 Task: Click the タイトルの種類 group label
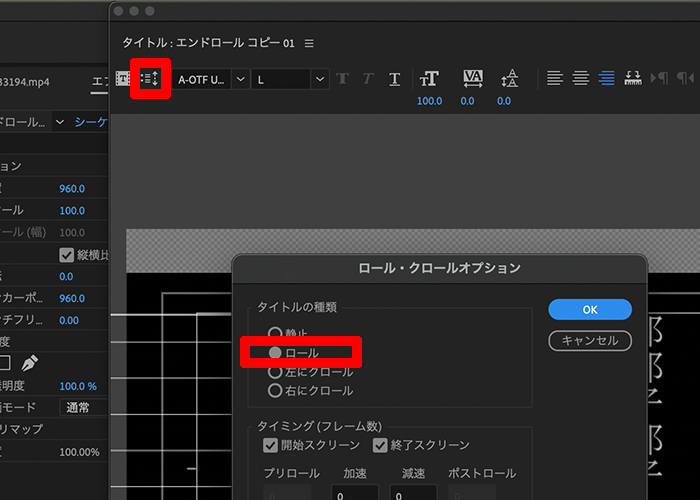(297, 307)
